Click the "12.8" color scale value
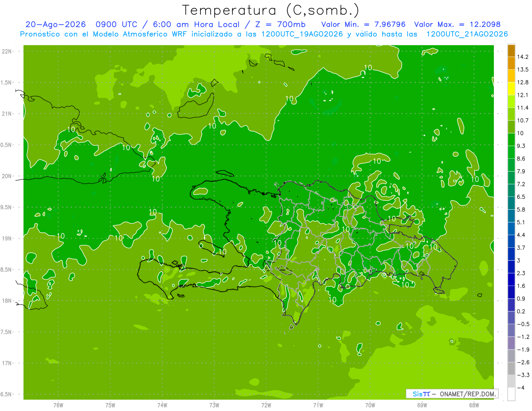Image resolution: width=532 pixels, height=411 pixels. (523, 82)
